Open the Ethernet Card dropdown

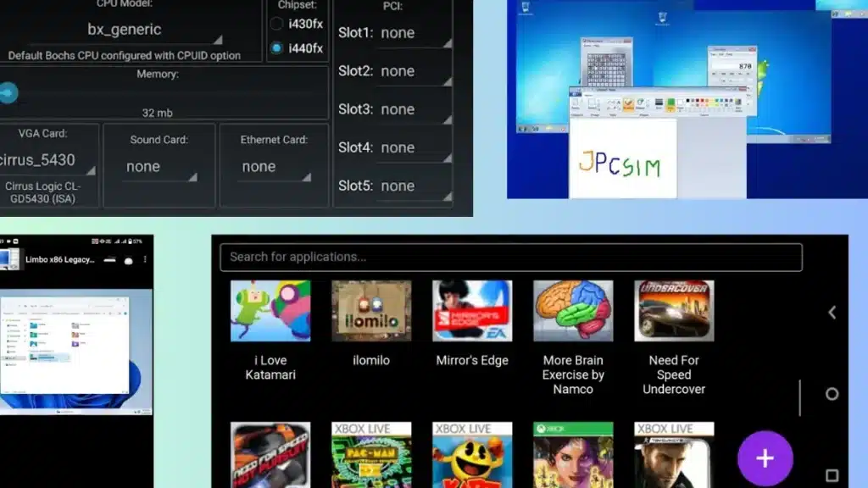tap(275, 167)
